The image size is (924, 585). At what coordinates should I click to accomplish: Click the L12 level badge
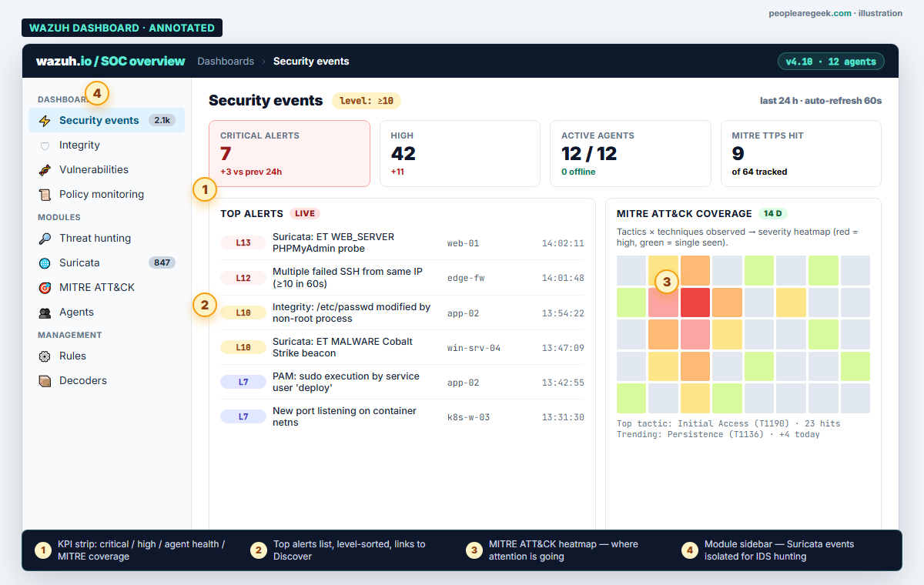pos(243,278)
